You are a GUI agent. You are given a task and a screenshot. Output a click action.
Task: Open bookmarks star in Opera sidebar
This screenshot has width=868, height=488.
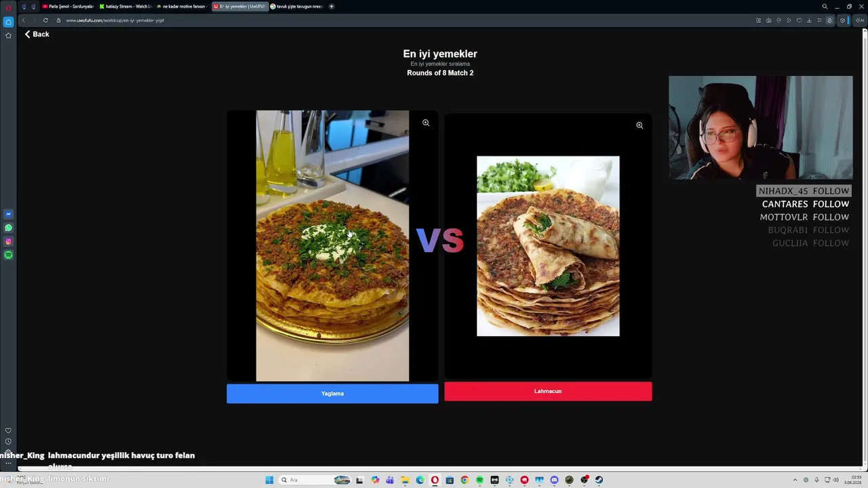click(x=8, y=35)
